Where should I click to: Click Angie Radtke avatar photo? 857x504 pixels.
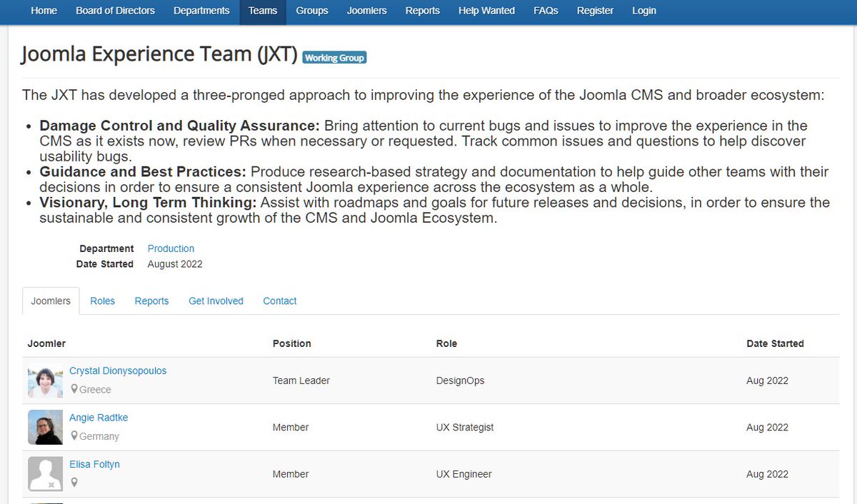click(45, 427)
